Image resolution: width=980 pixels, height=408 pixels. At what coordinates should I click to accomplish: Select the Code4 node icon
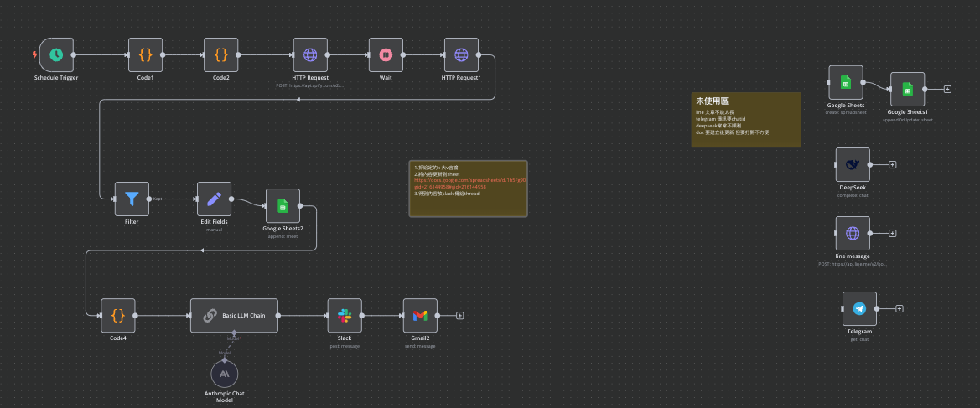point(118,316)
